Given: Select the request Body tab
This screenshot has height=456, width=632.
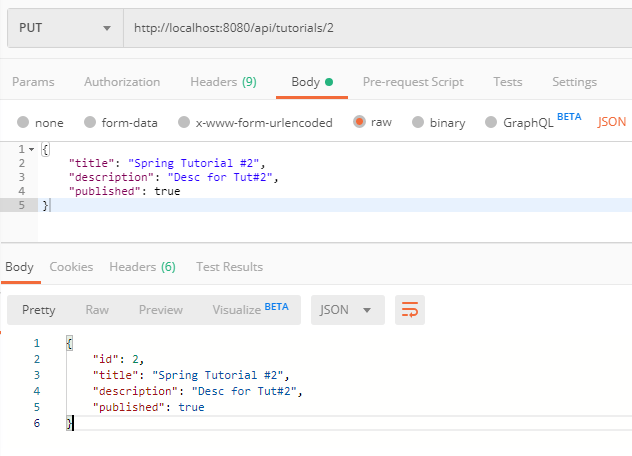Looking at the screenshot, I should point(312,82).
